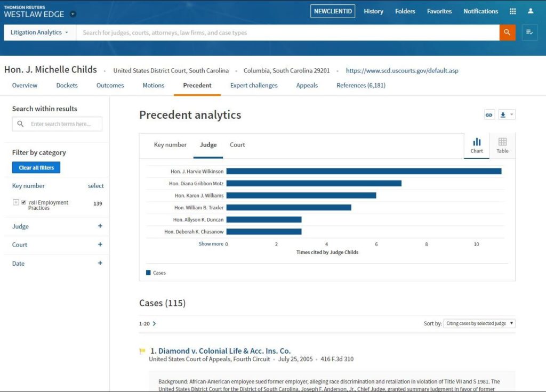
Task: Toggle the Cases legend color swatch
Action: [x=148, y=273]
